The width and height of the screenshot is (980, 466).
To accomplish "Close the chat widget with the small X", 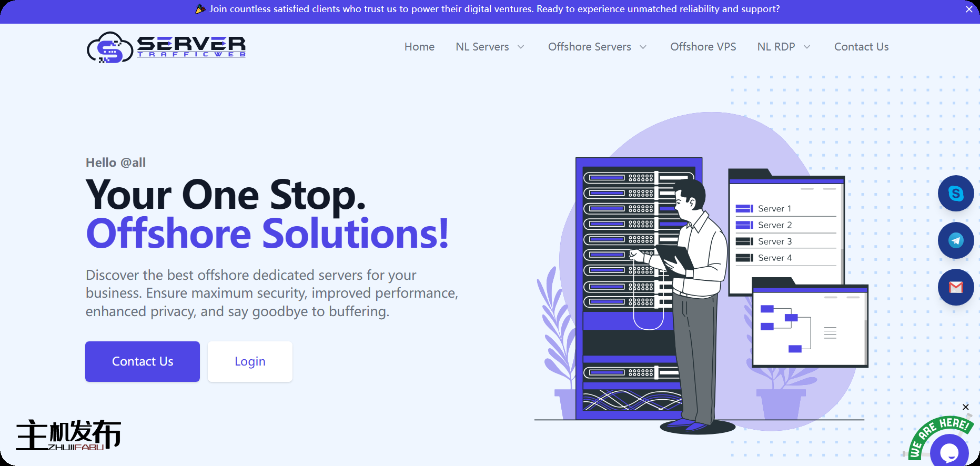I will tap(965, 407).
